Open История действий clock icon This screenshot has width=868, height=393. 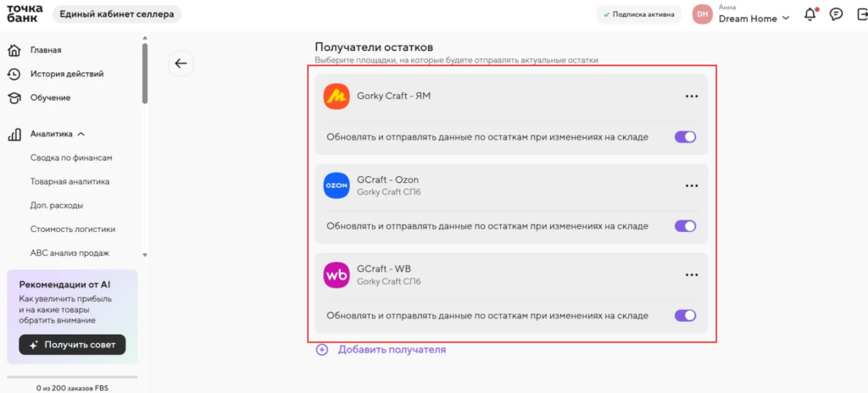pos(14,75)
